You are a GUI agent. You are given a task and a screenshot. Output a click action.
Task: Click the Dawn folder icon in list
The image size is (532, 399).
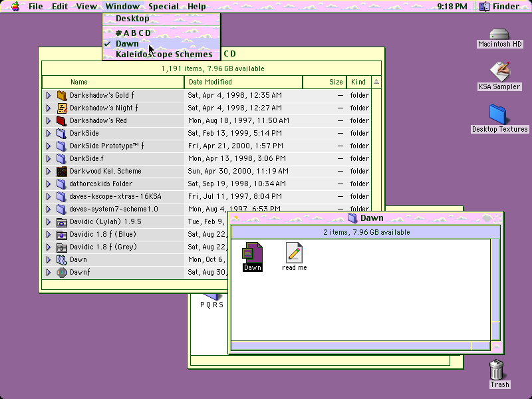pyautogui.click(x=61, y=259)
